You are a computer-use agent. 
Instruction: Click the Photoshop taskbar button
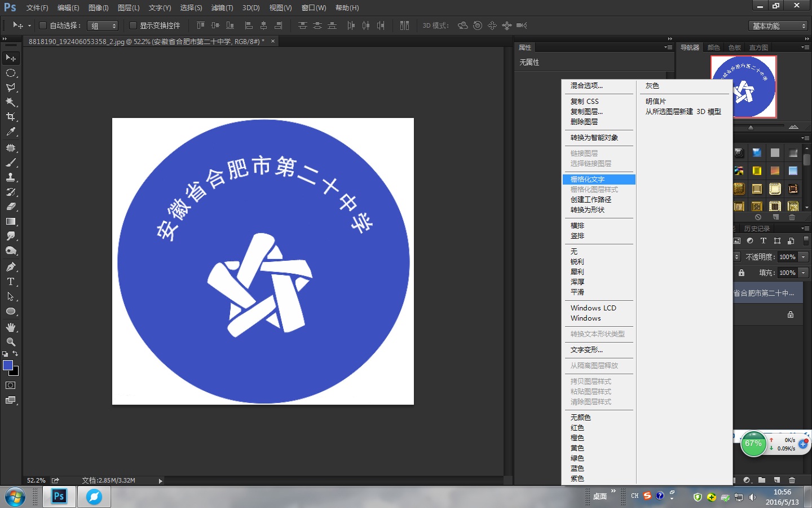point(59,497)
